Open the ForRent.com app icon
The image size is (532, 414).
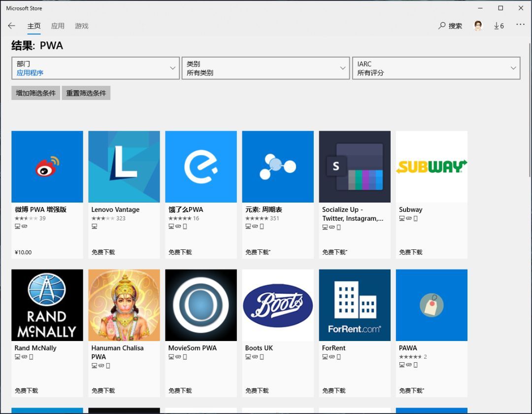pos(355,305)
